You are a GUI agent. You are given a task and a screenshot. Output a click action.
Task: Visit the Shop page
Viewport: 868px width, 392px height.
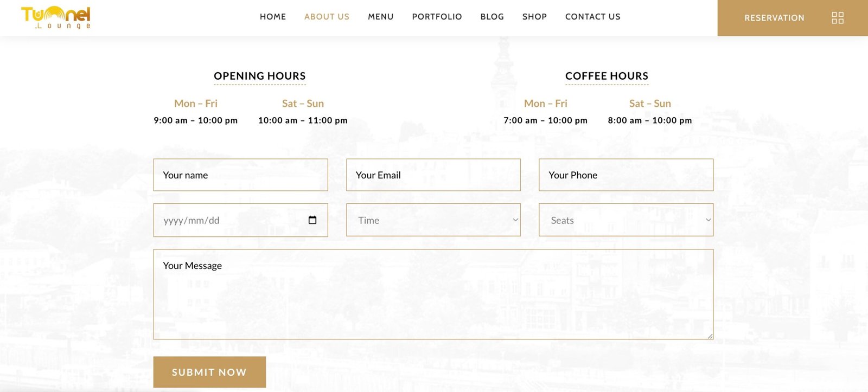534,17
